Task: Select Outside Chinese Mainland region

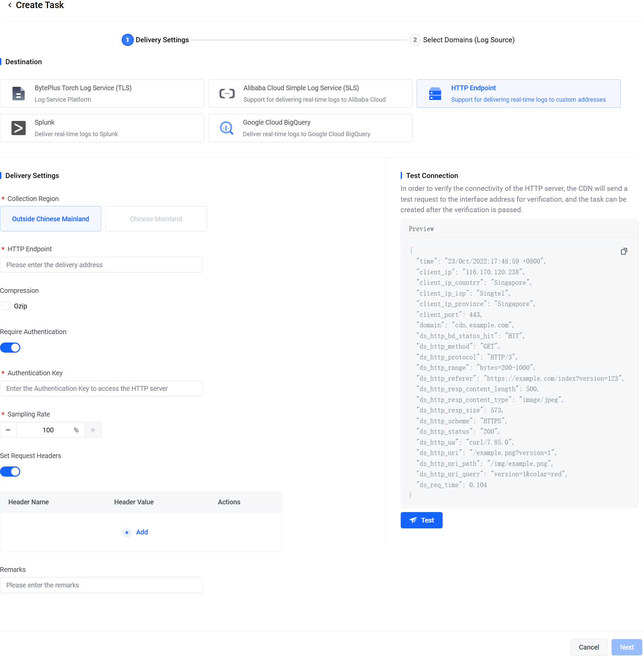Action: 51,219
